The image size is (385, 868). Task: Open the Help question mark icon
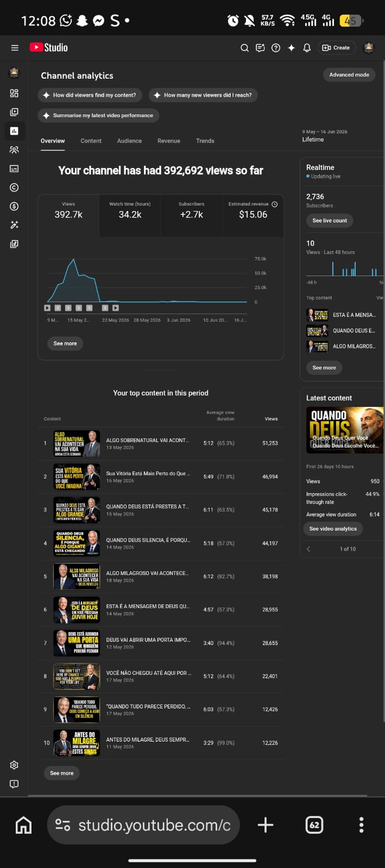[x=276, y=48]
